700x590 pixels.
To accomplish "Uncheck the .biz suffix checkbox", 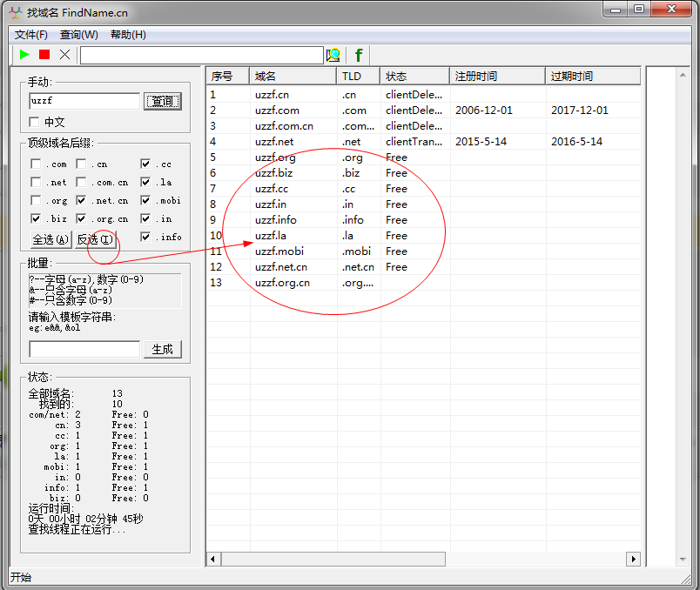I will 37,218.
